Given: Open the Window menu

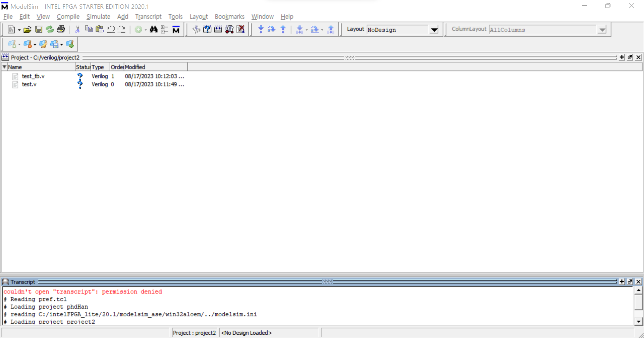Looking at the screenshot, I should click(x=263, y=16).
